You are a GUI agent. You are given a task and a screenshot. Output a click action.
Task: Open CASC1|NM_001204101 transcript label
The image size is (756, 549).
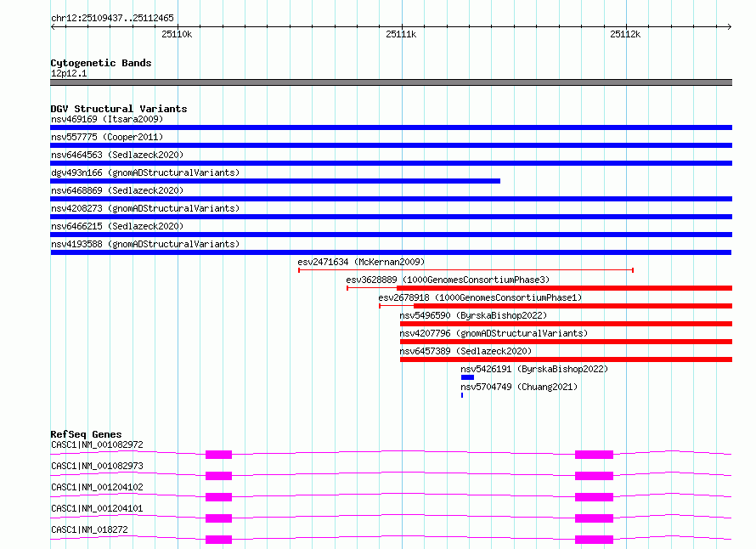[x=97, y=508]
